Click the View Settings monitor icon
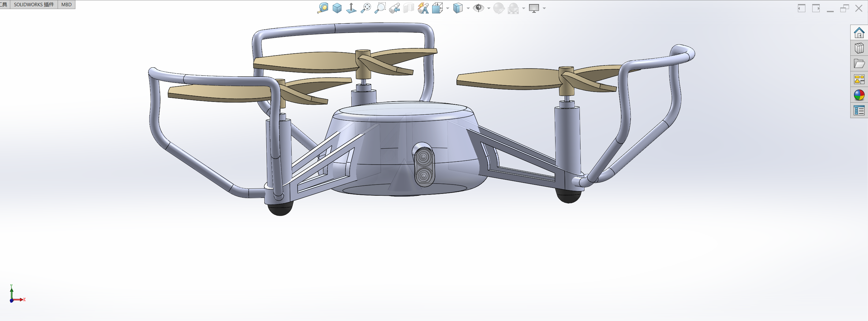Screen dimensions: 868x321 coord(534,8)
